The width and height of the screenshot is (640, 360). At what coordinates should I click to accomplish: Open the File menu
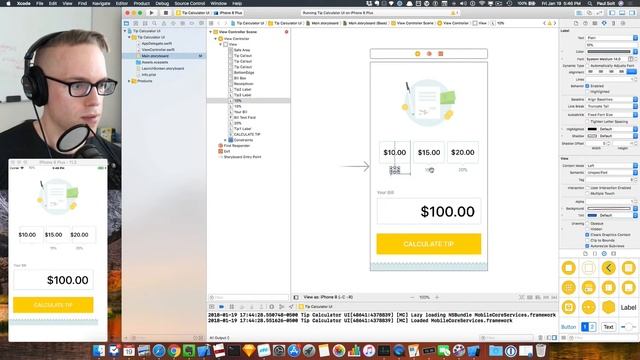tap(40, 3)
